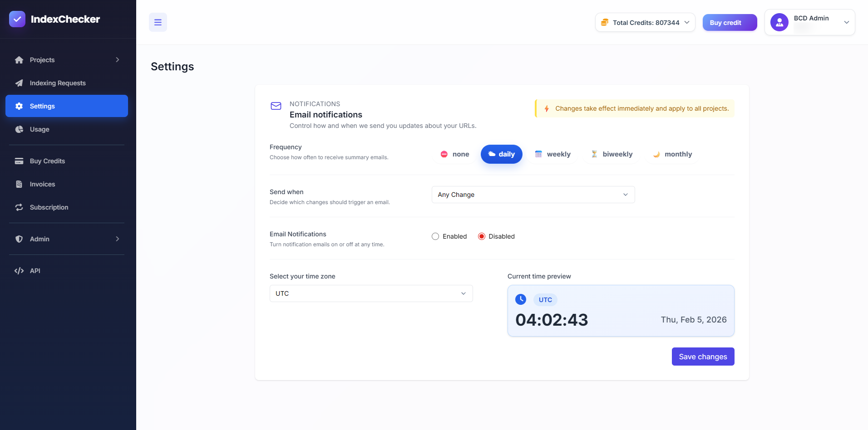The width and height of the screenshot is (868, 430).
Task: Choose the weekly frequency option
Action: [x=552, y=154]
